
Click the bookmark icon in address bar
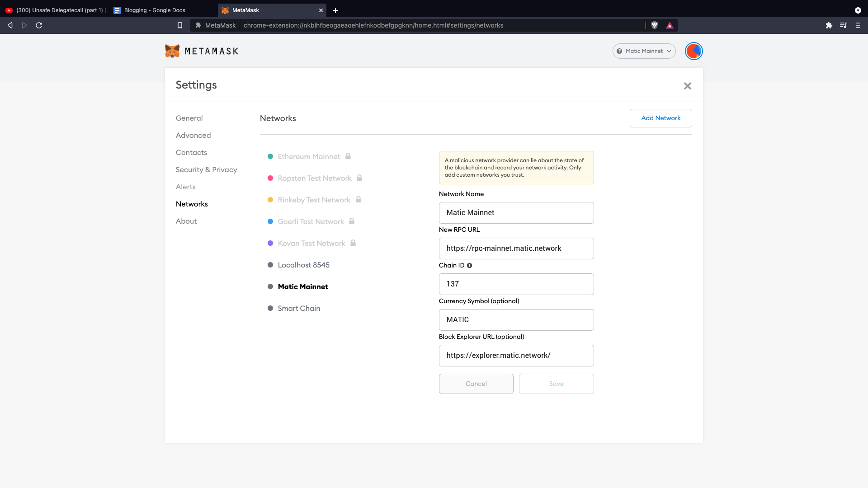pyautogui.click(x=179, y=25)
